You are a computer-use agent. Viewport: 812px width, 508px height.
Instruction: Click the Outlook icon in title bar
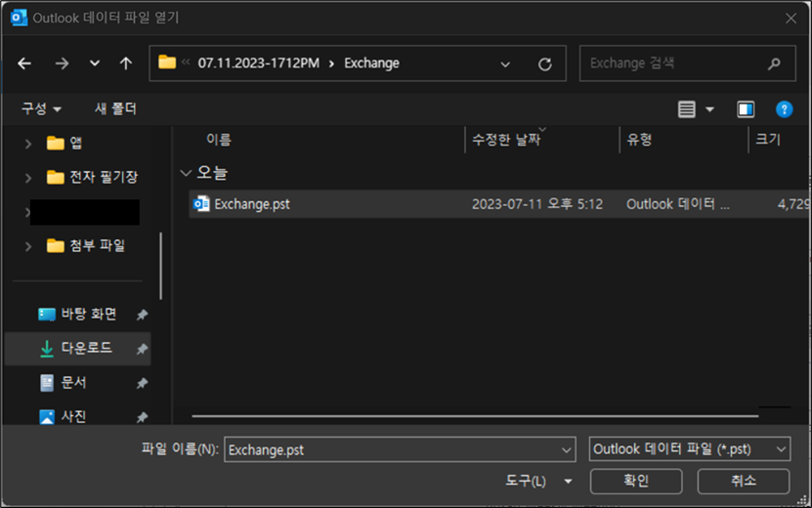point(19,18)
